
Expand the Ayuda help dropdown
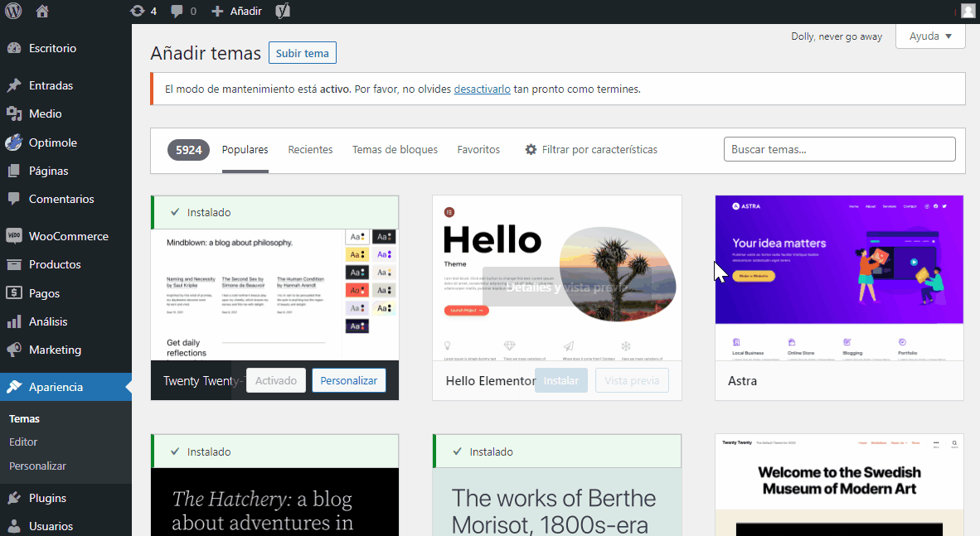pyautogui.click(x=930, y=36)
